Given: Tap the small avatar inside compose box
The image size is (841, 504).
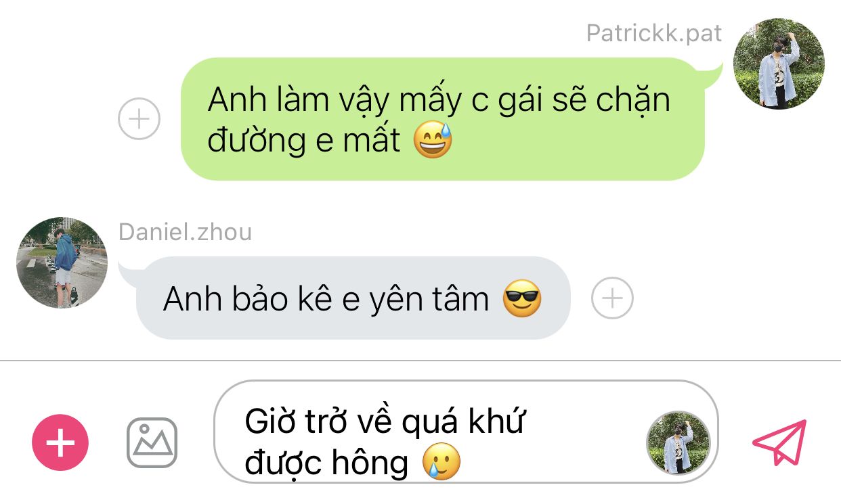Looking at the screenshot, I should (678, 442).
